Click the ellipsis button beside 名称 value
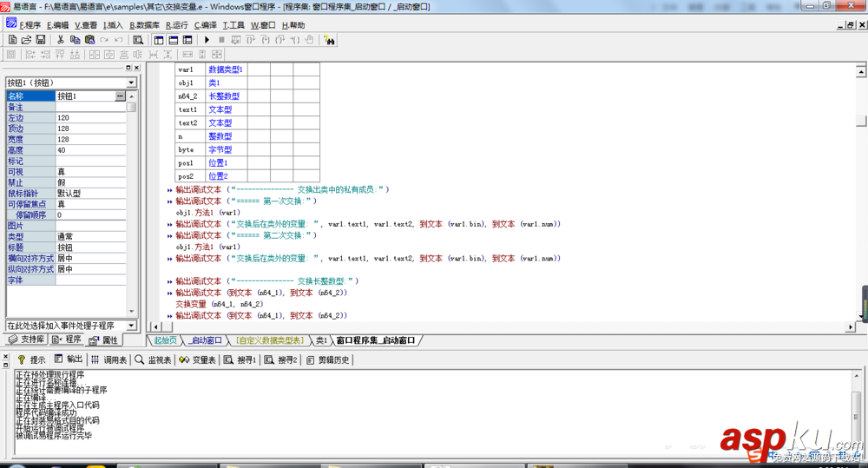The width and height of the screenshot is (868, 468). 120,96
